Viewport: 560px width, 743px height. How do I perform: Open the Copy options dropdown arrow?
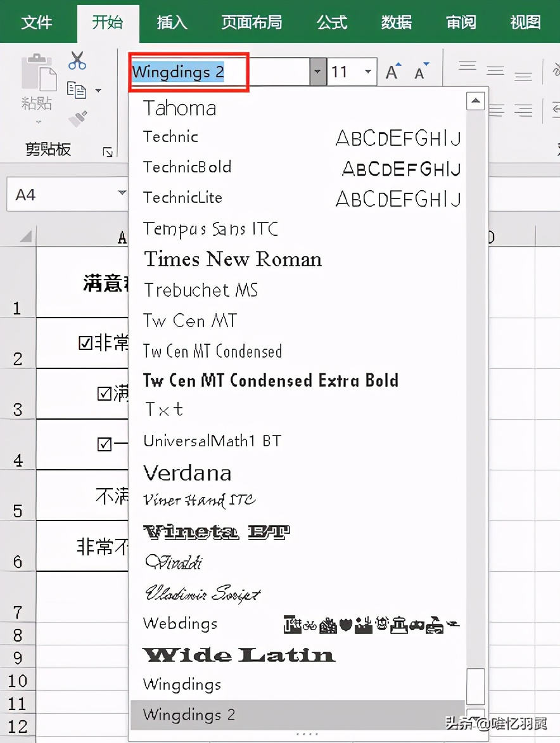[98, 90]
